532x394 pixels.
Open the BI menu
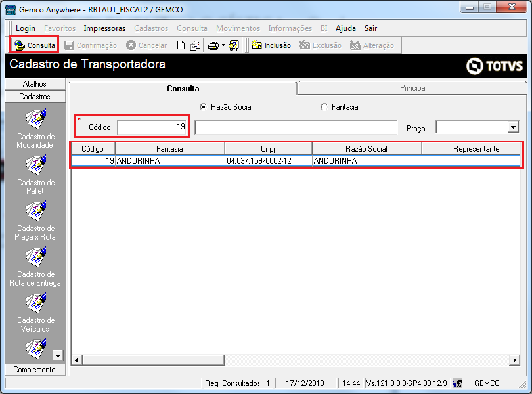point(324,28)
